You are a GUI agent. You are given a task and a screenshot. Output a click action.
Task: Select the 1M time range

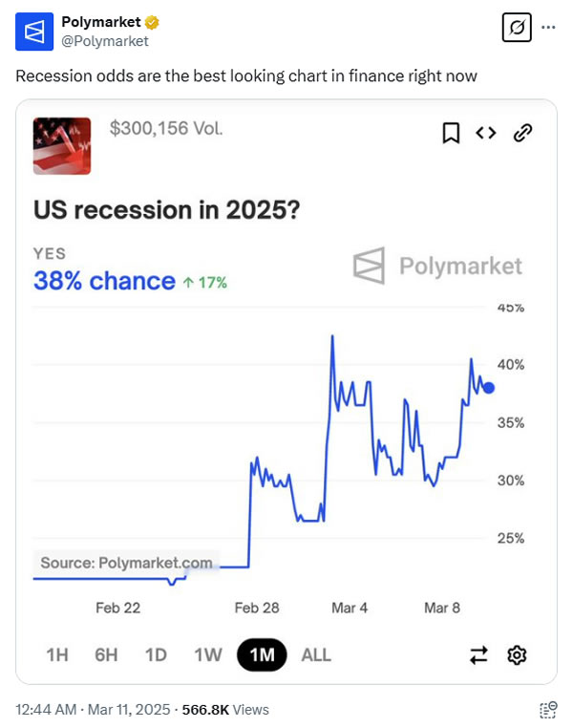click(262, 654)
